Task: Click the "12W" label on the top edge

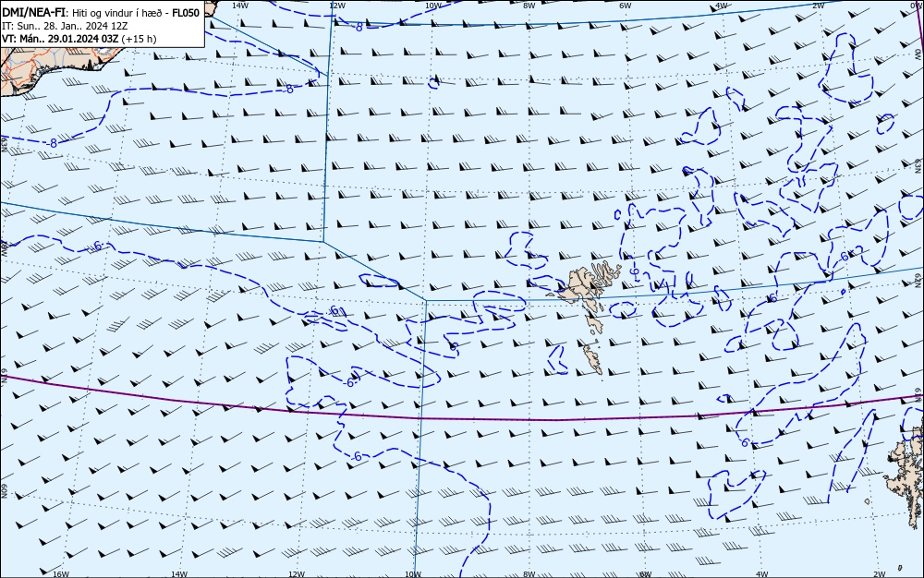Action: (x=337, y=6)
